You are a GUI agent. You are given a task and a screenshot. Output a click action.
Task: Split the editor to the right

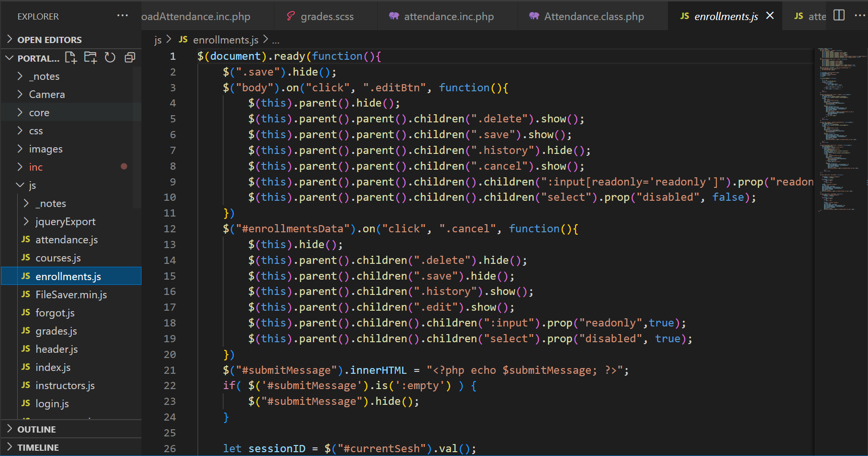(839, 15)
